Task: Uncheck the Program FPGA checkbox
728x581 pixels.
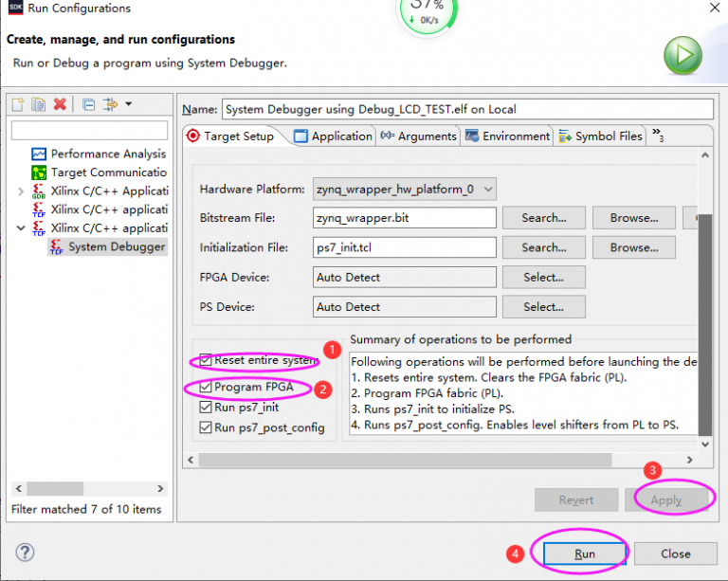Action: pos(206,388)
